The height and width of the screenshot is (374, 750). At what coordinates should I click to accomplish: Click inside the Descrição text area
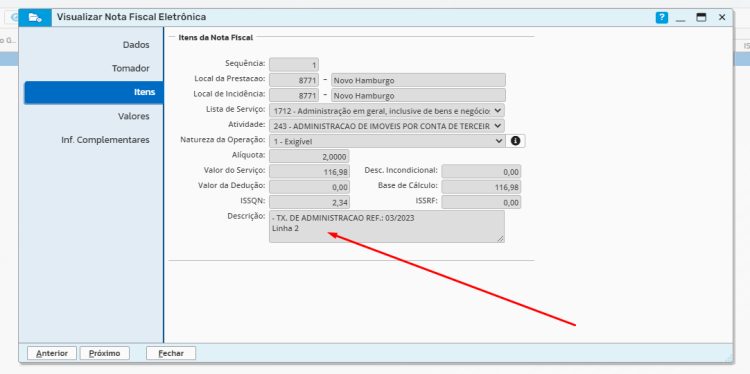(x=386, y=226)
